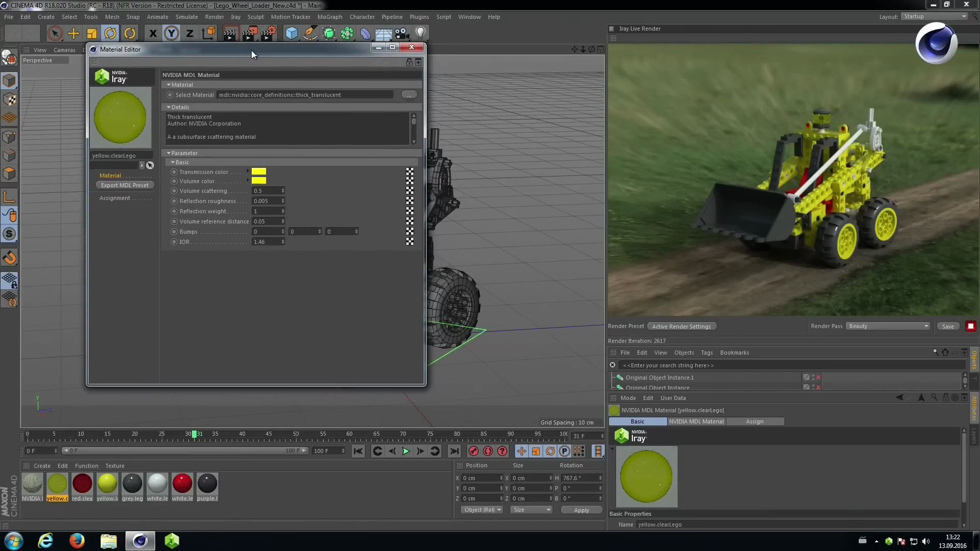980x551 pixels.
Task: Click Go to Start of animation
Action: [x=358, y=451]
